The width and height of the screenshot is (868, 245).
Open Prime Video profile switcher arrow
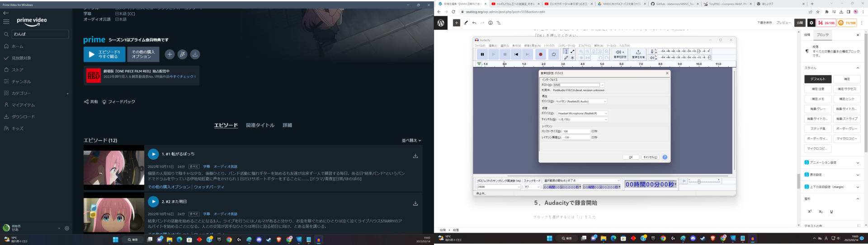tap(59, 228)
